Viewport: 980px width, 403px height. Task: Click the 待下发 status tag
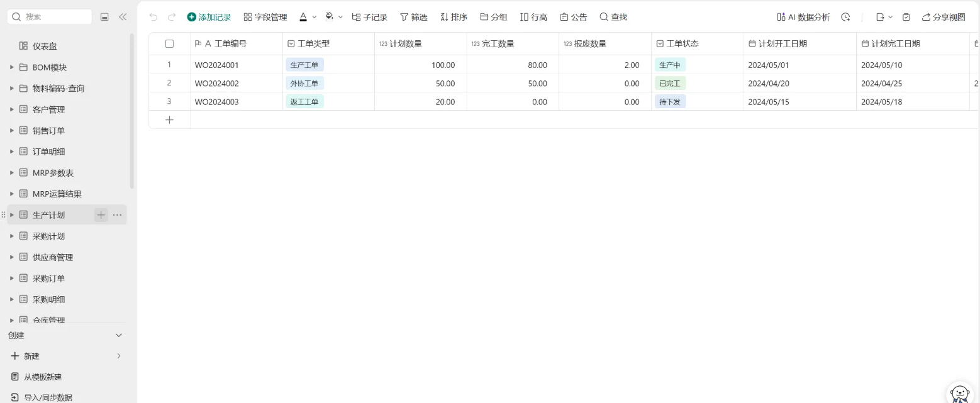click(x=670, y=101)
